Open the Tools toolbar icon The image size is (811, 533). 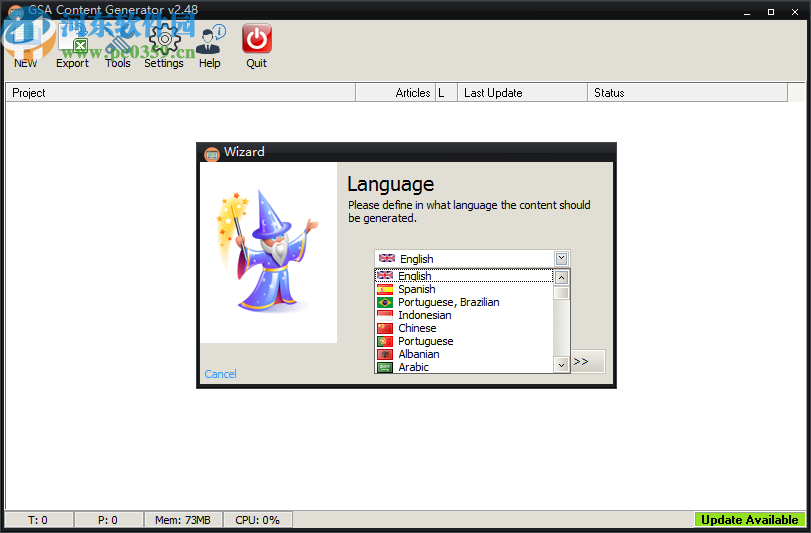coord(118,47)
